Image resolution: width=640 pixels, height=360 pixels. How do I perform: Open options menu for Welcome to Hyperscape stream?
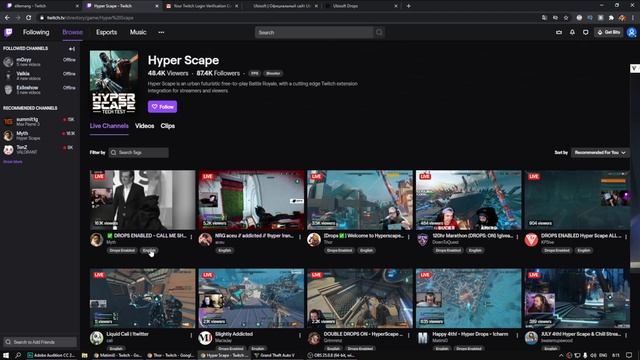[409, 237]
